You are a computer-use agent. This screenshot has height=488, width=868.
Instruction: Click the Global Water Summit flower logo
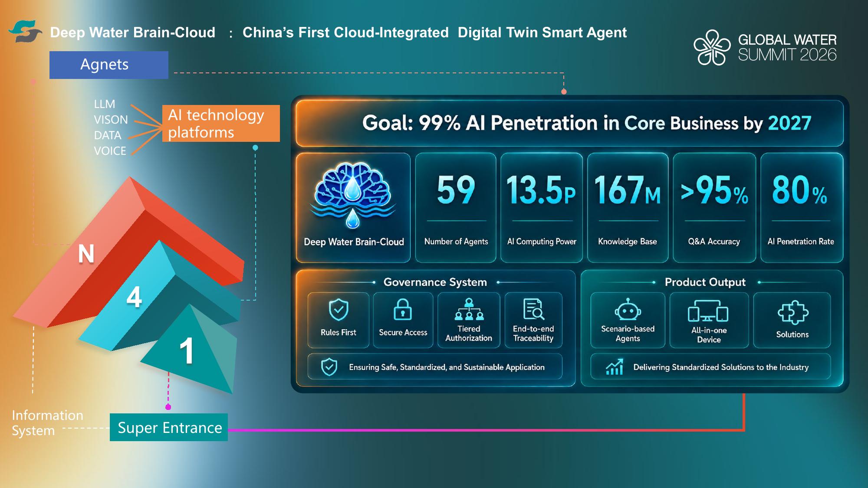[712, 47]
